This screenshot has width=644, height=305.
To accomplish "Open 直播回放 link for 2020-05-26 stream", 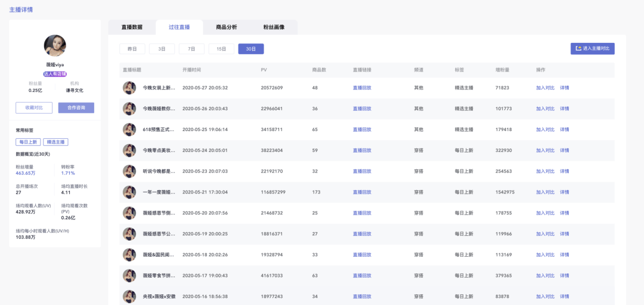I will coord(362,109).
